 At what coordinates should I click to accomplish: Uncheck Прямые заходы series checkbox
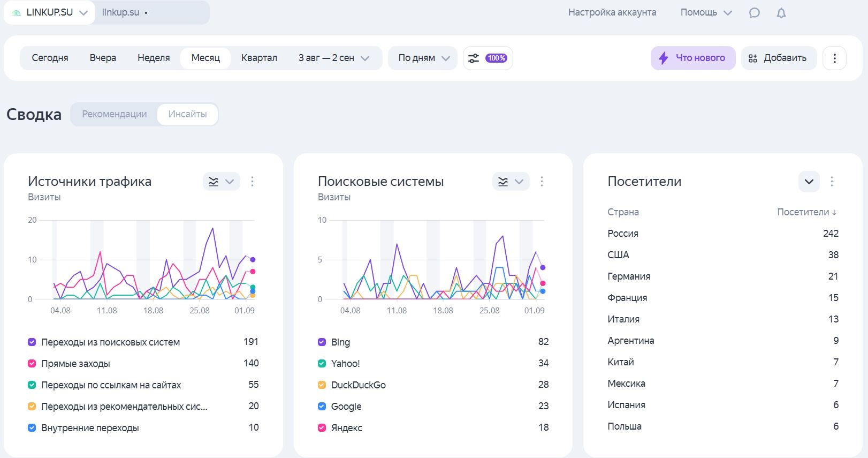(32, 364)
